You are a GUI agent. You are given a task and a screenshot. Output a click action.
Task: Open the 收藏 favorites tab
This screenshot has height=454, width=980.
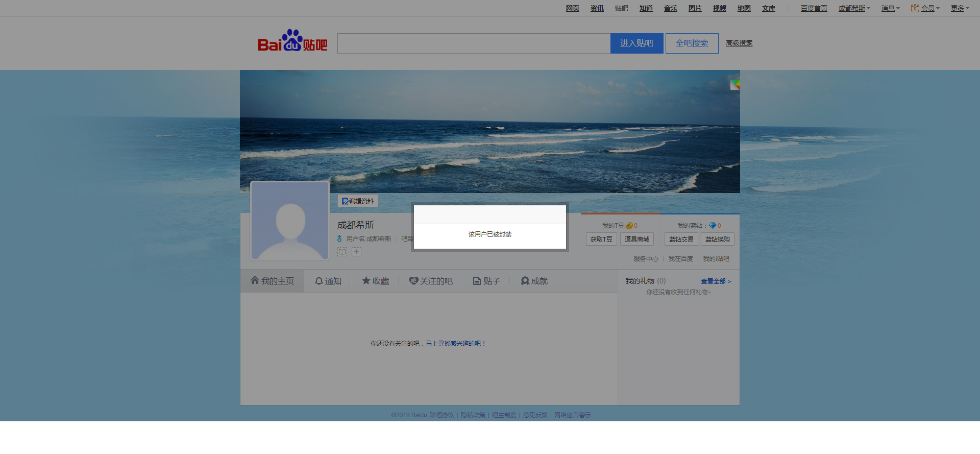coord(376,281)
